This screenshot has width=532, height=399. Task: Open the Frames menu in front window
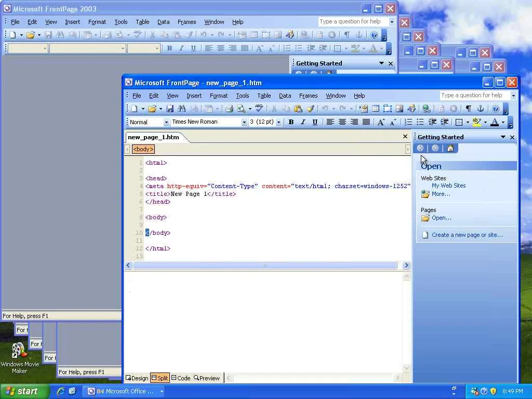309,96
